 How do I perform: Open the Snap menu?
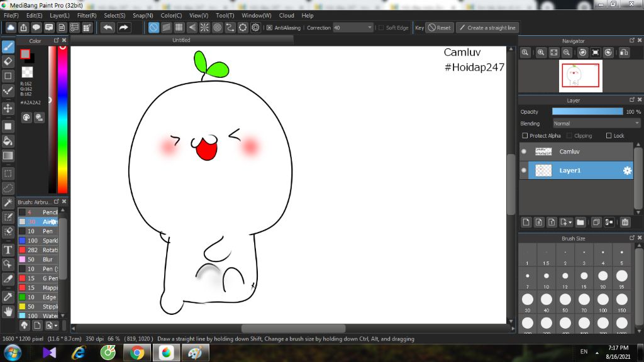click(x=143, y=16)
